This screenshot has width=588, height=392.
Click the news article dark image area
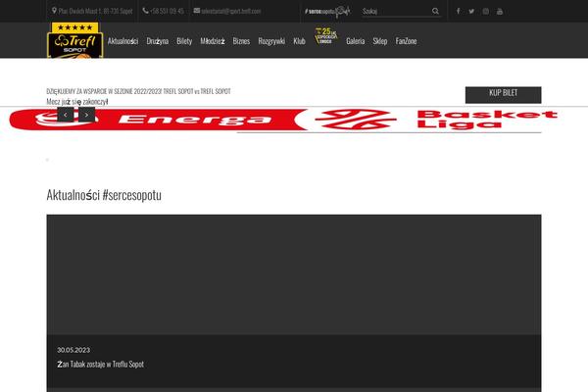pyautogui.click(x=294, y=274)
